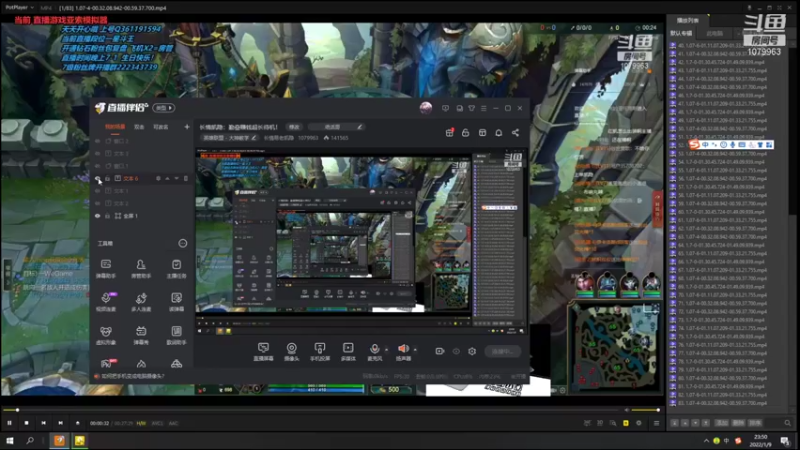Launch the 多人连麦 tool
800x450 pixels.
141,302
